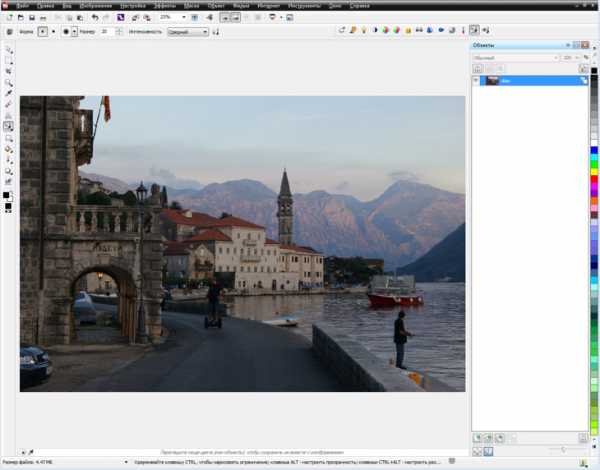Screen dimensions: 600x470
Task: Select the Fill bucket tool in toolbox
Action: [8, 149]
